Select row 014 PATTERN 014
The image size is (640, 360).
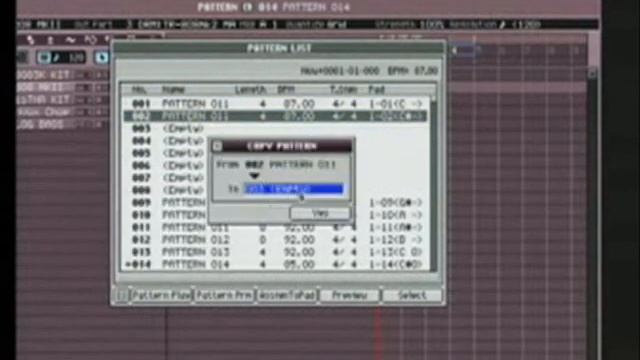click(x=276, y=264)
